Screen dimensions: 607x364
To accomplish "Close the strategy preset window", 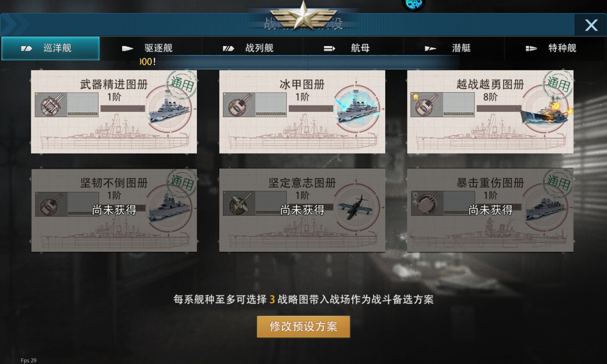I will pyautogui.click(x=591, y=25).
